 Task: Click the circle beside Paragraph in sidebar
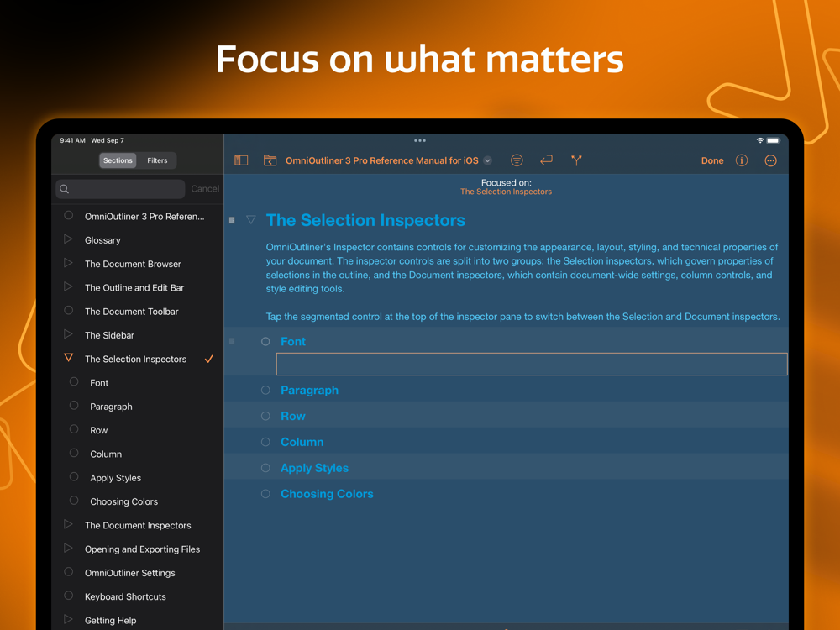pos(74,405)
